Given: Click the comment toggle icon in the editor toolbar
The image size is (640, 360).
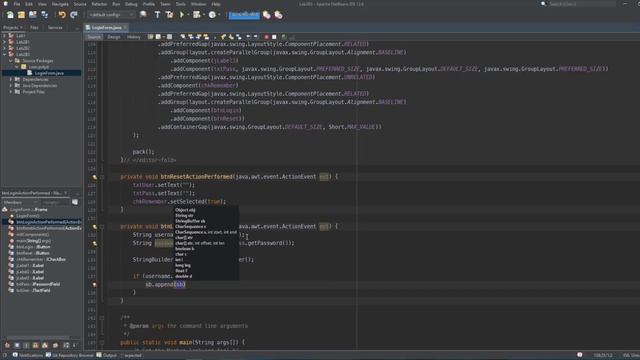Looking at the screenshot, I should [284, 37].
